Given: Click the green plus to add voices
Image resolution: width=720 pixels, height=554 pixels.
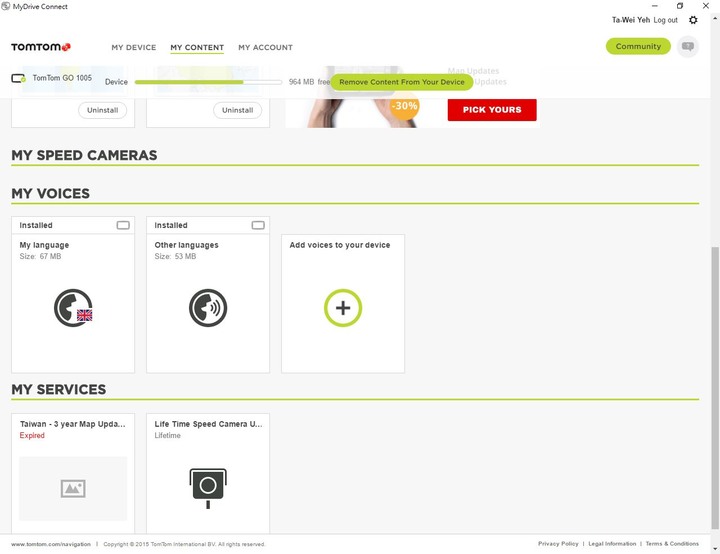Looking at the screenshot, I should tap(343, 307).
